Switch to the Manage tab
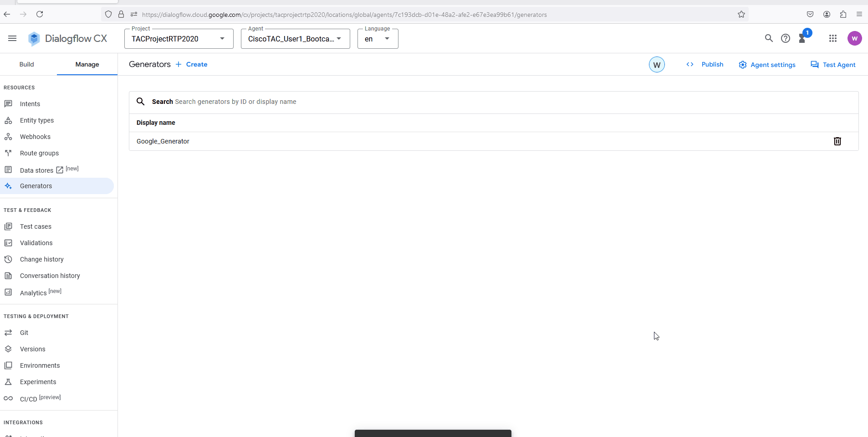 (87, 64)
